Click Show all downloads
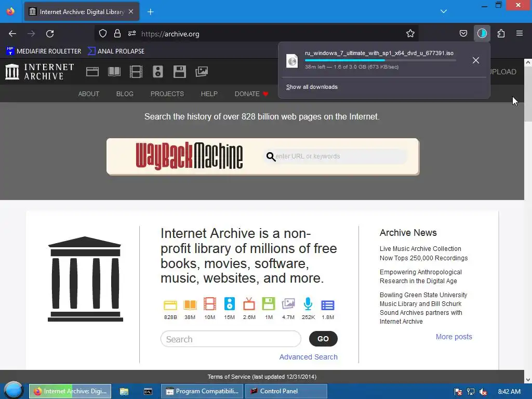Image resolution: width=532 pixels, height=399 pixels. (312, 87)
